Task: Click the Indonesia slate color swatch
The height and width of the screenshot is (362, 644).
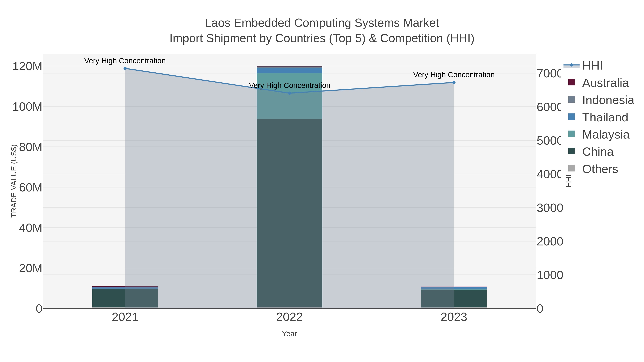Action: pos(572,99)
